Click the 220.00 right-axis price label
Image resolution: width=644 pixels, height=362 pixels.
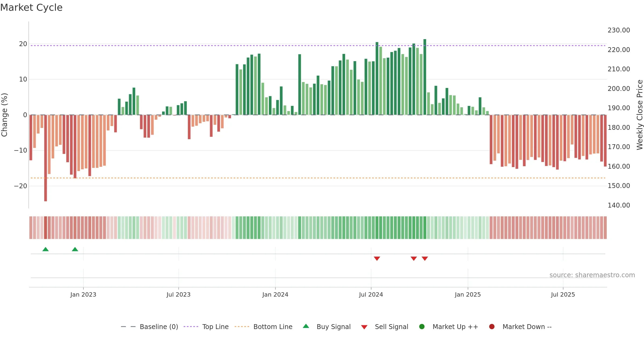(x=619, y=50)
